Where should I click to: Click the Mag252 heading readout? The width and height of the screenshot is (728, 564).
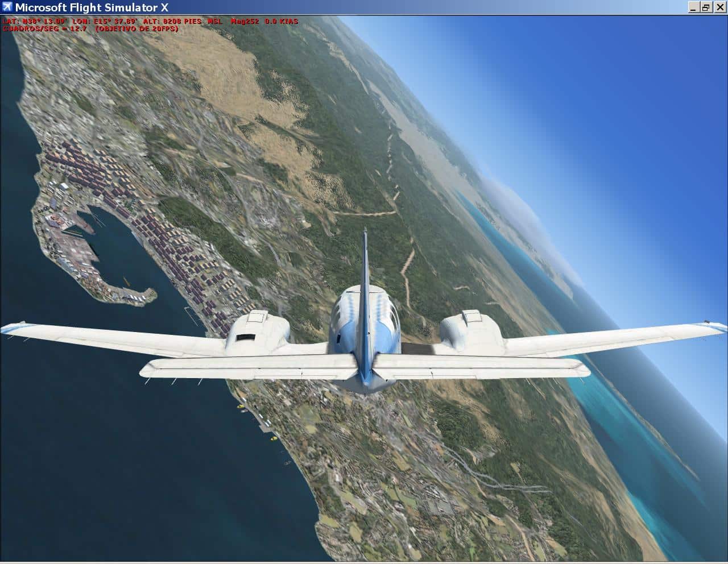pos(245,21)
